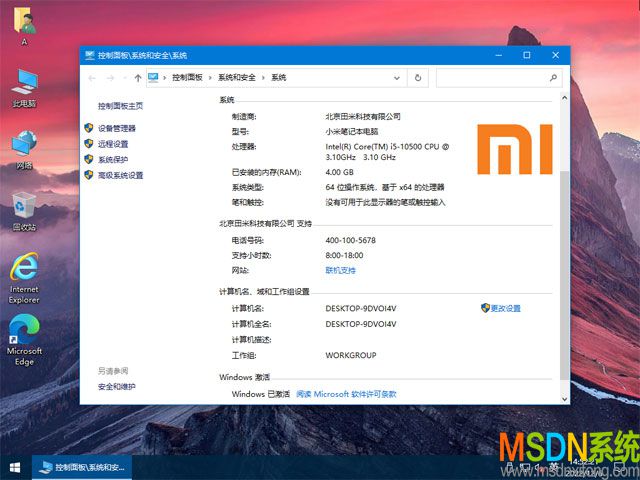Click the shield icon beside 高级系统设置
The width and height of the screenshot is (640, 480).
tap(89, 175)
